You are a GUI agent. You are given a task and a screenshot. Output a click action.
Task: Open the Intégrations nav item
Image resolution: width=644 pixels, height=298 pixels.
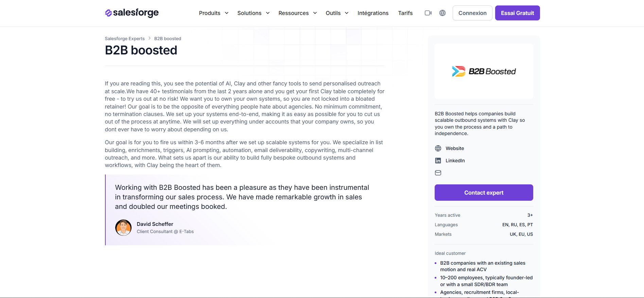click(373, 13)
